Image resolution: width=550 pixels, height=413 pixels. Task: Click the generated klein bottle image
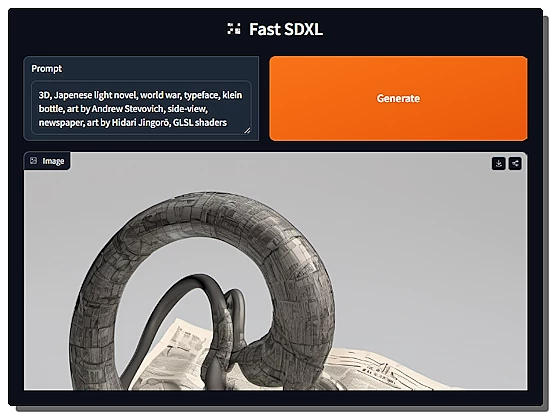point(275,271)
